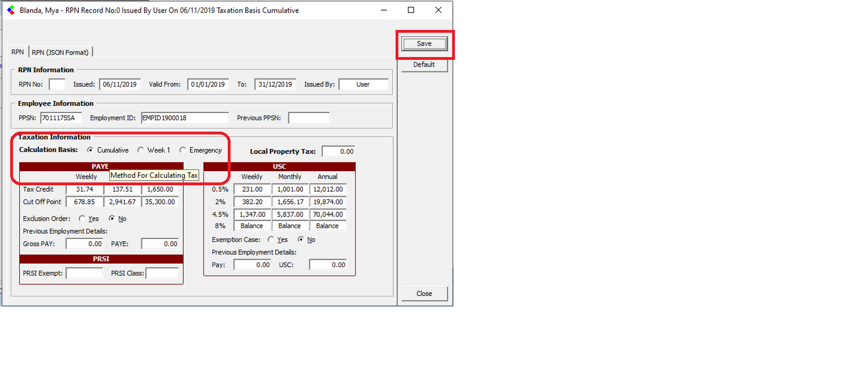
Task: Maximize the RPN record window
Action: [411, 10]
